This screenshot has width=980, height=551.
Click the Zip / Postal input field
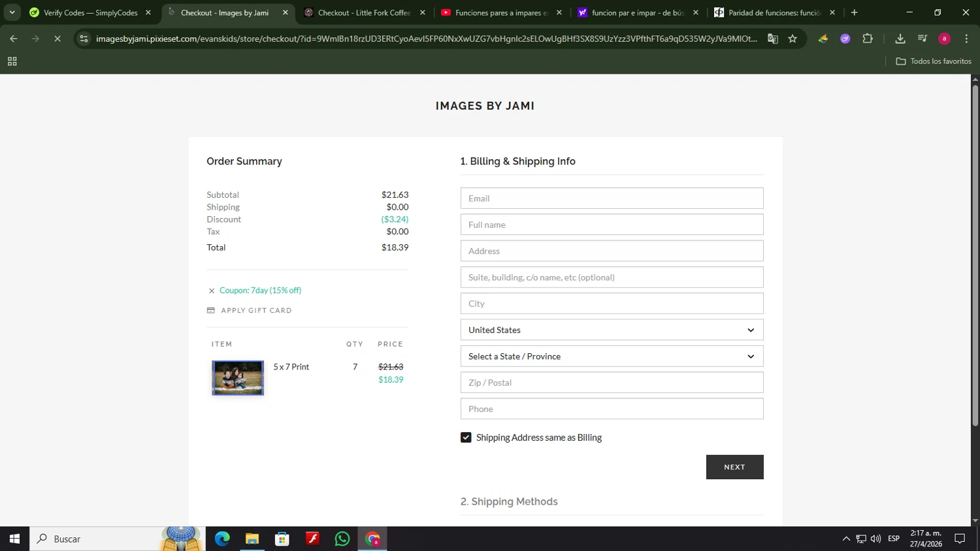tap(612, 383)
